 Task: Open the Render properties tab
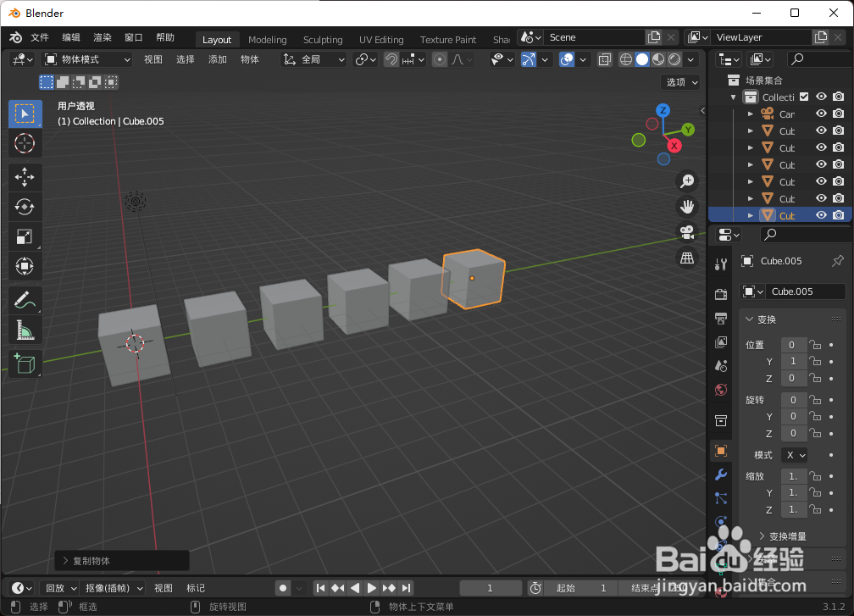pyautogui.click(x=721, y=294)
